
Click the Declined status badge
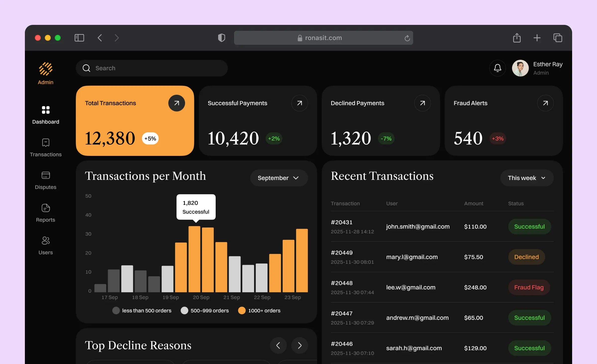click(526, 257)
